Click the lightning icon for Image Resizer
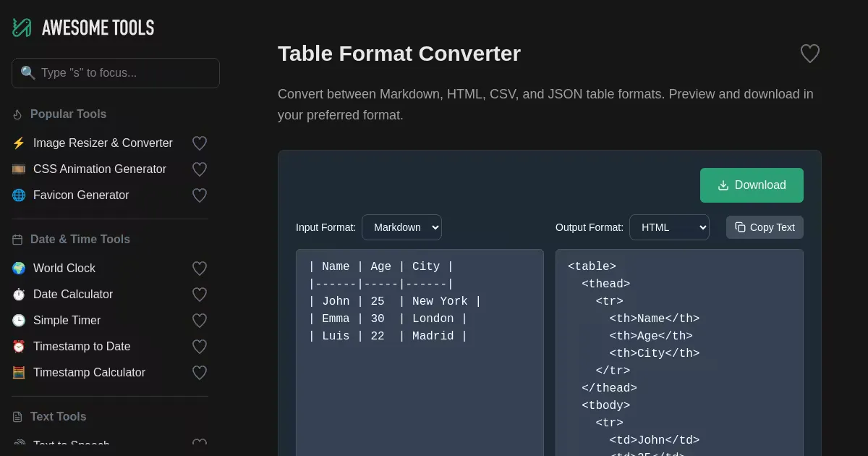868x456 pixels. pos(19,143)
